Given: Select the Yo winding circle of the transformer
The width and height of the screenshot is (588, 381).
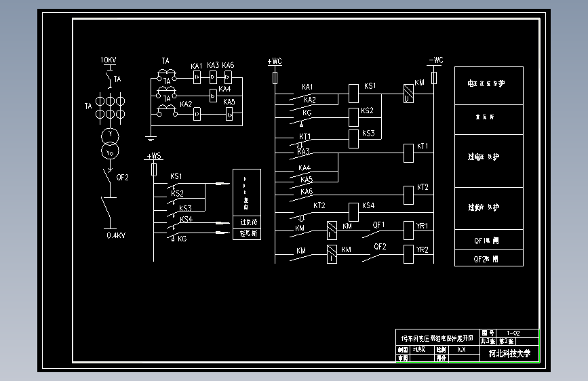Looking at the screenshot, I should 110,151.
